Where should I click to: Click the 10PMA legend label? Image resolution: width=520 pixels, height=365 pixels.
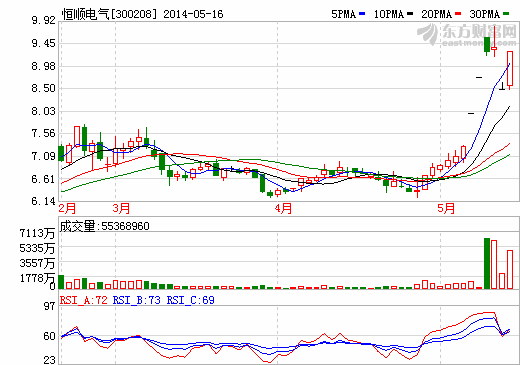click(x=389, y=14)
